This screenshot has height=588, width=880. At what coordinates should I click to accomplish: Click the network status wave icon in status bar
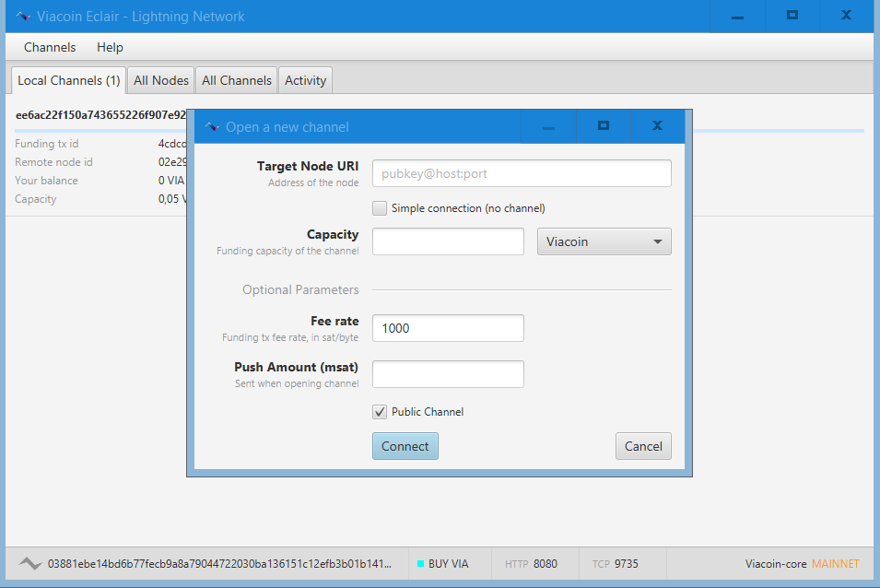[30, 563]
